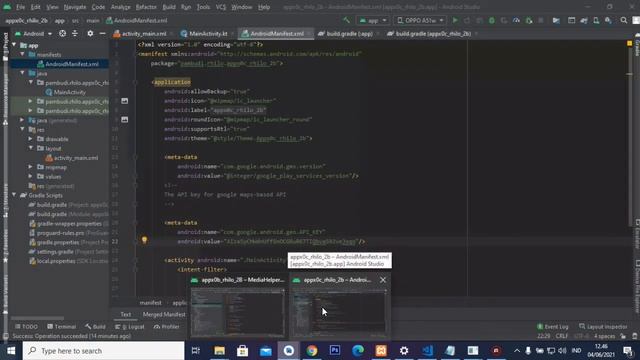
Task: Open the Edit menu
Action: coord(36,7)
